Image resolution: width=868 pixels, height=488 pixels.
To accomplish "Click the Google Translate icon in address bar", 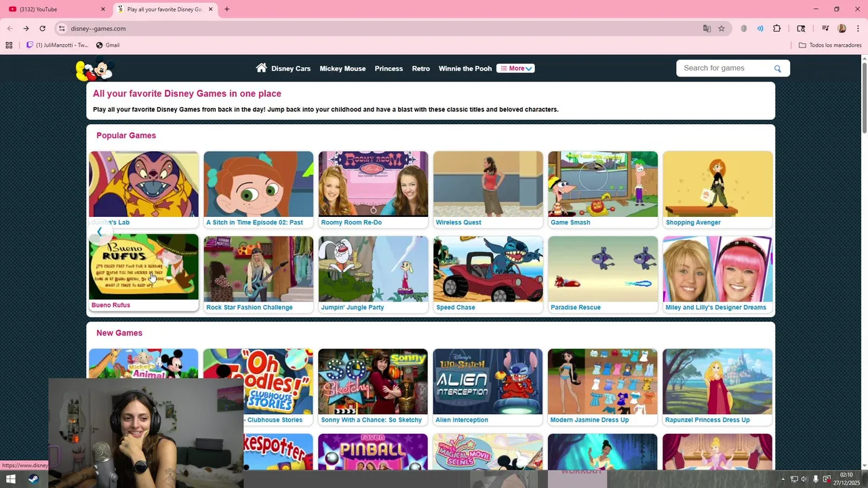I will tap(707, 28).
